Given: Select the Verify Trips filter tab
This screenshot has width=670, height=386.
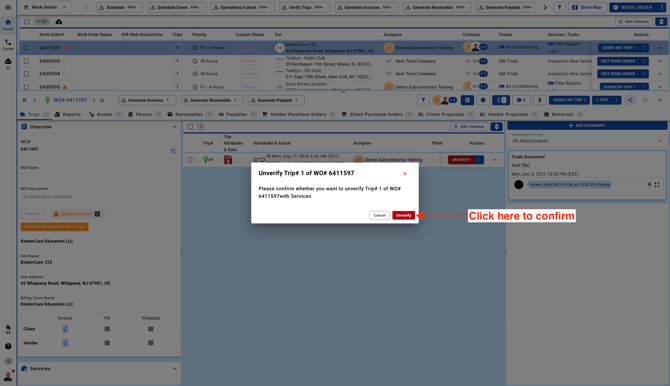Looking at the screenshot, I should [x=304, y=7].
